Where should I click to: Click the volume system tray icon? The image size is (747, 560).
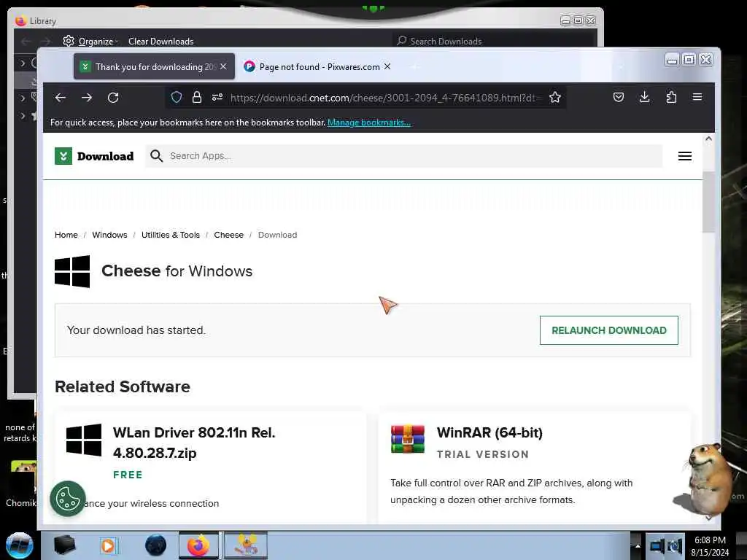(x=675, y=545)
